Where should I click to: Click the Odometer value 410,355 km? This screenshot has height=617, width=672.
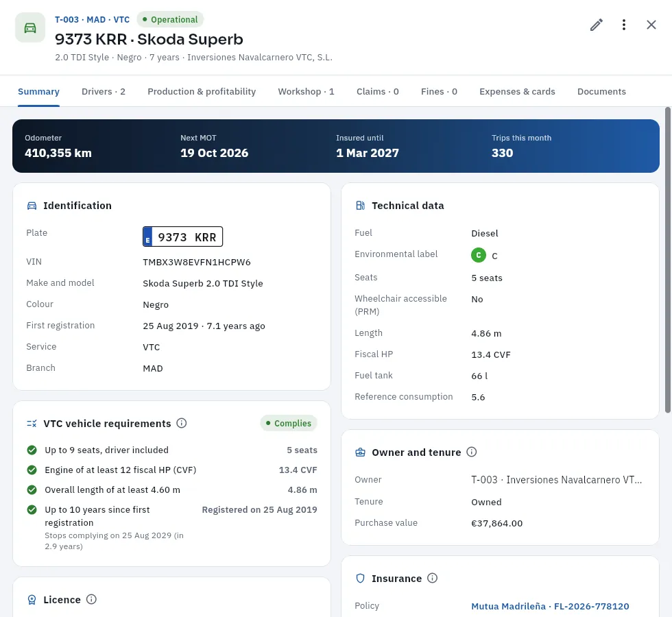58,153
